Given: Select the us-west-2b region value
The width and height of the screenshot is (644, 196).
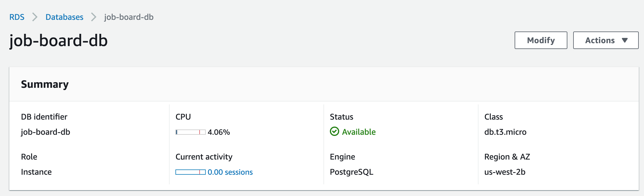Looking at the screenshot, I should [x=505, y=172].
